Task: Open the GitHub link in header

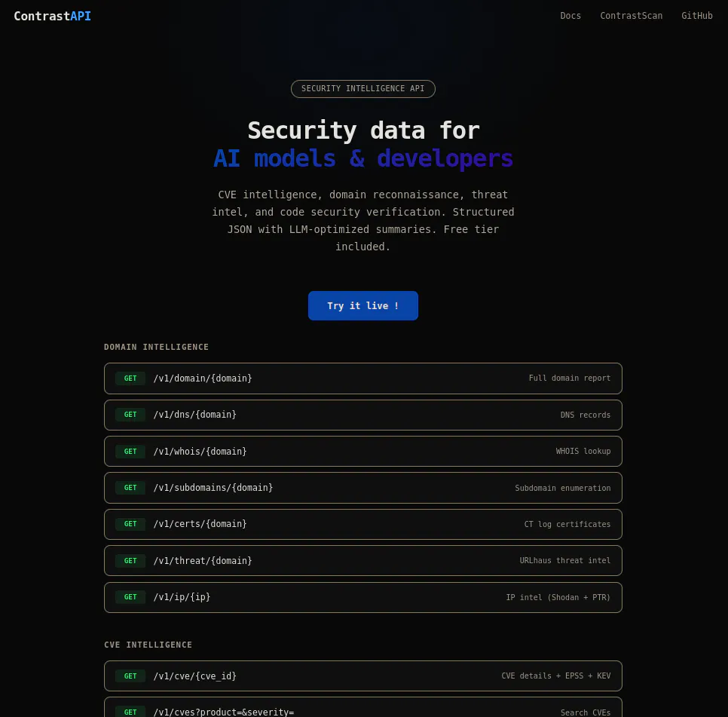Action: 696,16
